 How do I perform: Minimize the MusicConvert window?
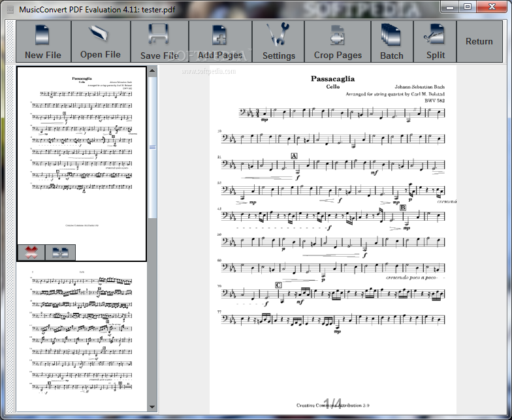[450, 7]
